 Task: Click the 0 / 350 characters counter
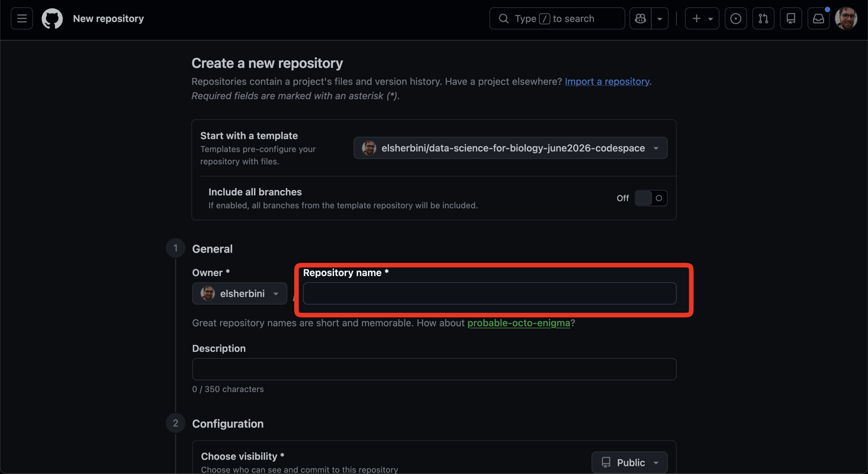coord(228,390)
